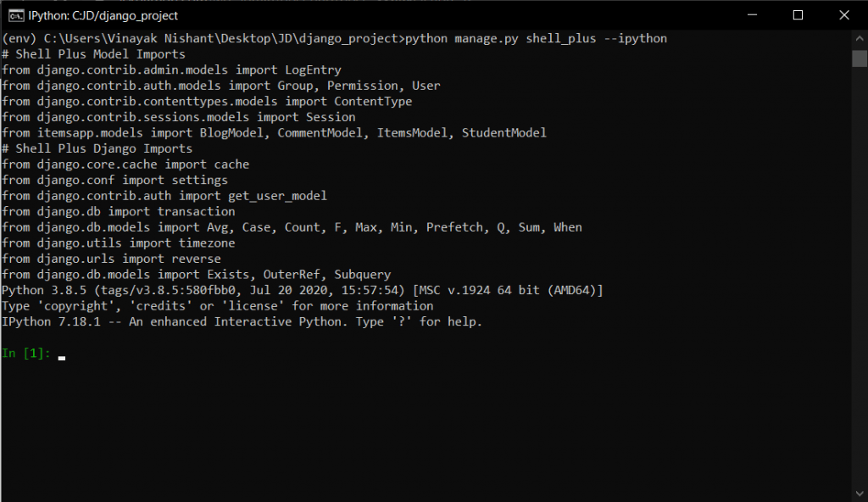Select the Shell Plus Model Imports comment
Screen dimensions: 868x502
(x=93, y=53)
